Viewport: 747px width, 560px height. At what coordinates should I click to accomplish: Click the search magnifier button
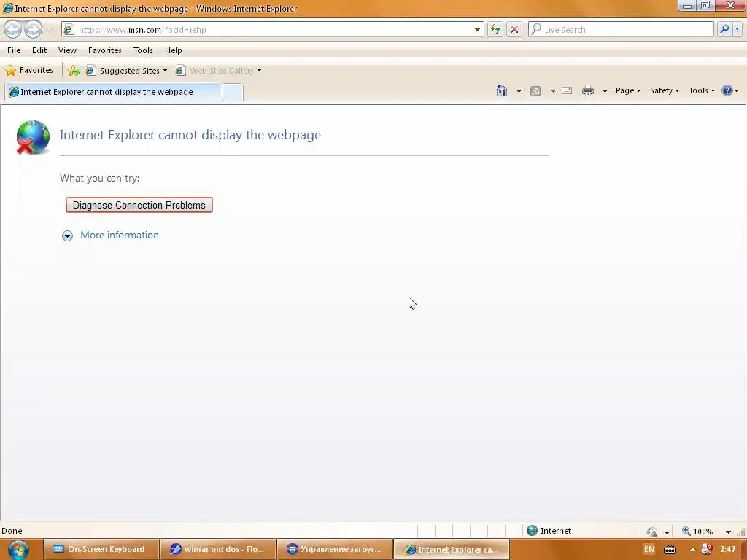click(724, 29)
